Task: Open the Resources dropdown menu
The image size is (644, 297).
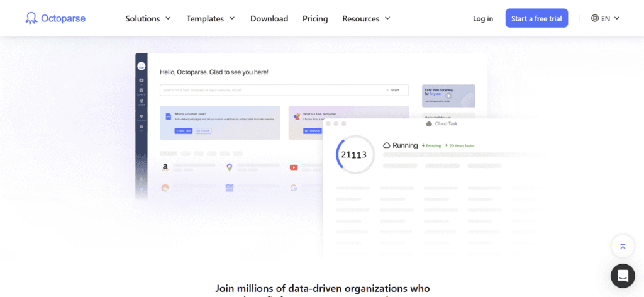Action: click(366, 18)
